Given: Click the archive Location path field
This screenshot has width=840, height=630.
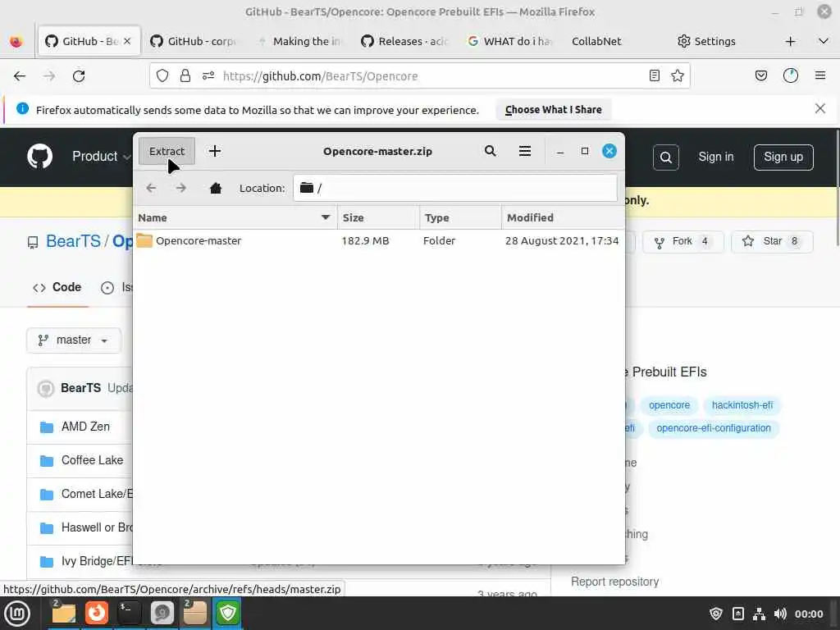Looking at the screenshot, I should pos(455,188).
